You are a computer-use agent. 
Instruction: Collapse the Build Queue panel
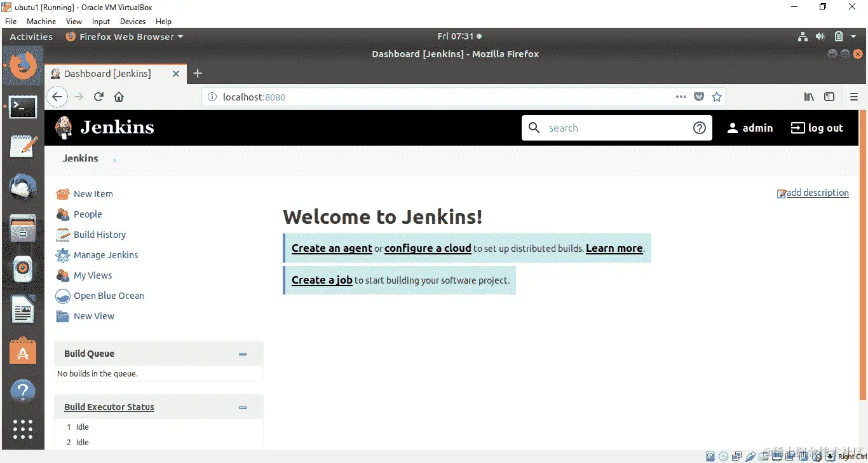[x=242, y=354]
